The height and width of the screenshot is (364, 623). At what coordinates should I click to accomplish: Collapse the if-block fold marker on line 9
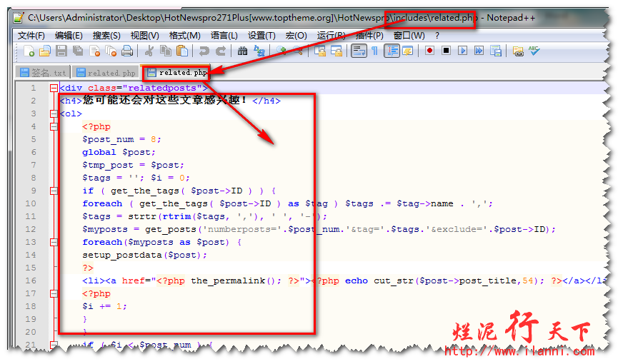[54, 191]
